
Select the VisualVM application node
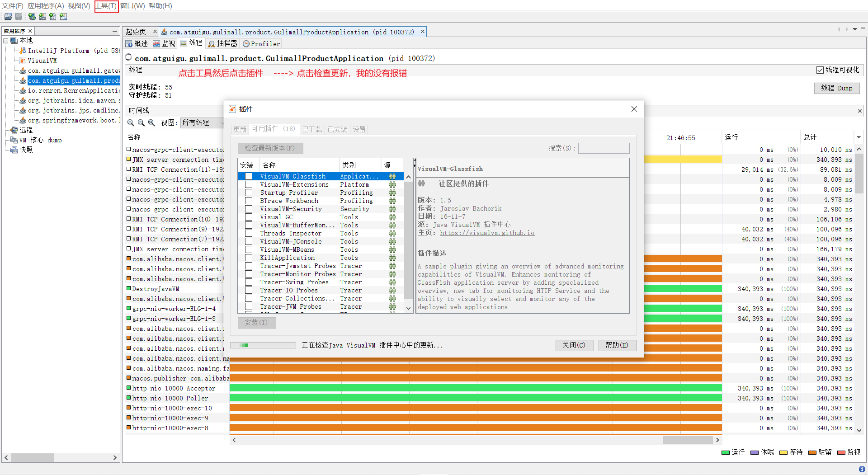click(x=38, y=61)
